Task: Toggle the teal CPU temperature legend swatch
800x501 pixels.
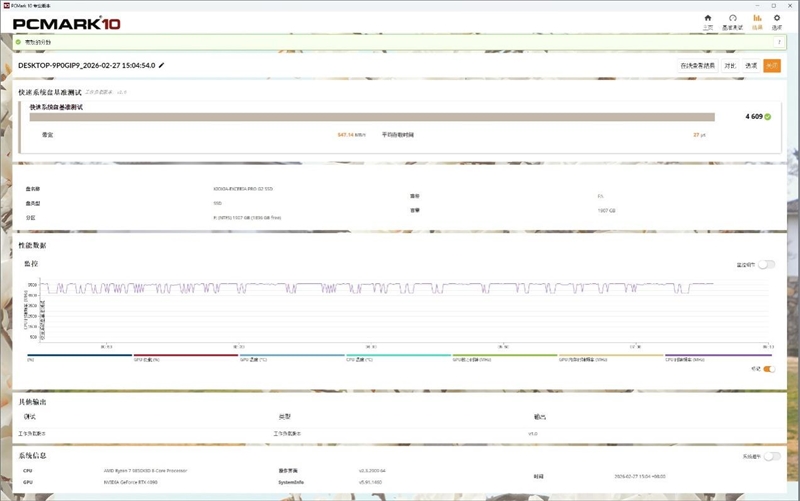Action: pos(398,355)
